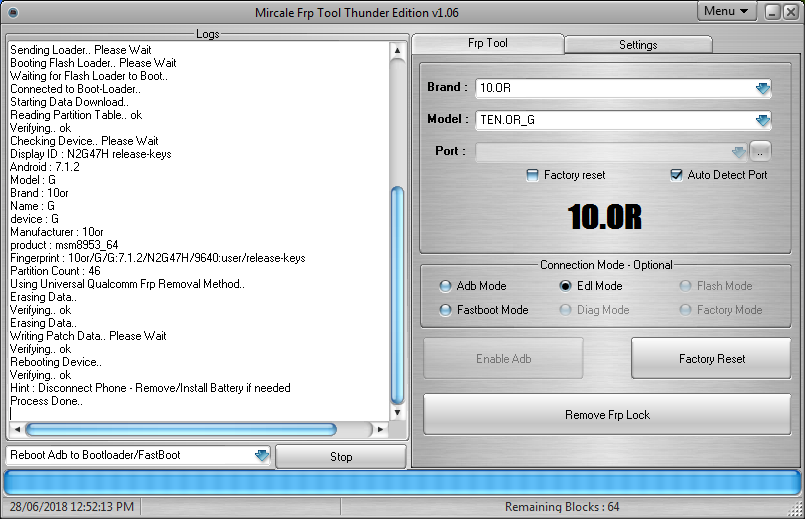
Task: Click 'Remaining Blocks : 64' status text
Action: point(562,507)
